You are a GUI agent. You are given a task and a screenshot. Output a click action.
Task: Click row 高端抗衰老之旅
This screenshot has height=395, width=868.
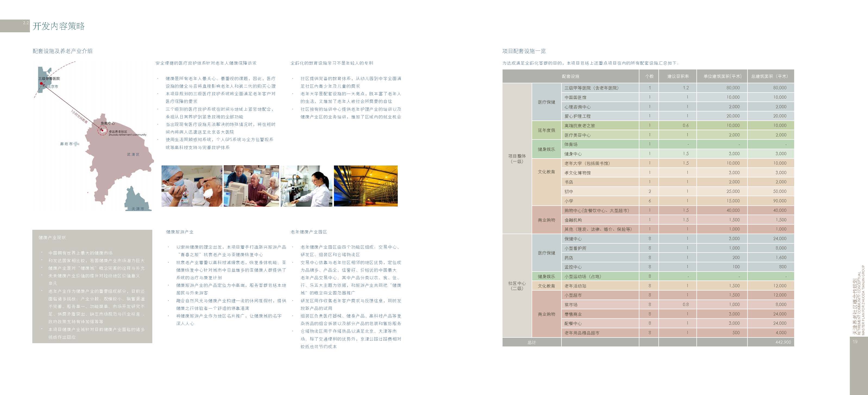678,126
